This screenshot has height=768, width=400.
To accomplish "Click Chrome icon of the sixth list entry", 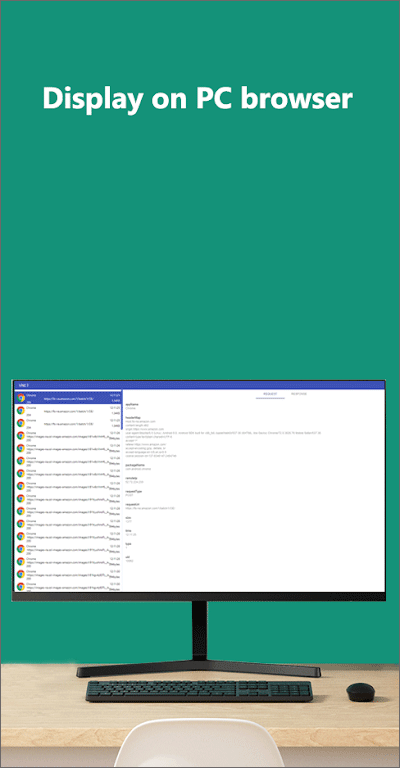I will click(21, 460).
